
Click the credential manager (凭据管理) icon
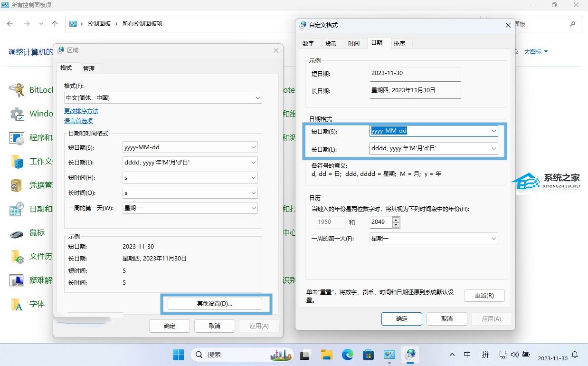(17, 185)
